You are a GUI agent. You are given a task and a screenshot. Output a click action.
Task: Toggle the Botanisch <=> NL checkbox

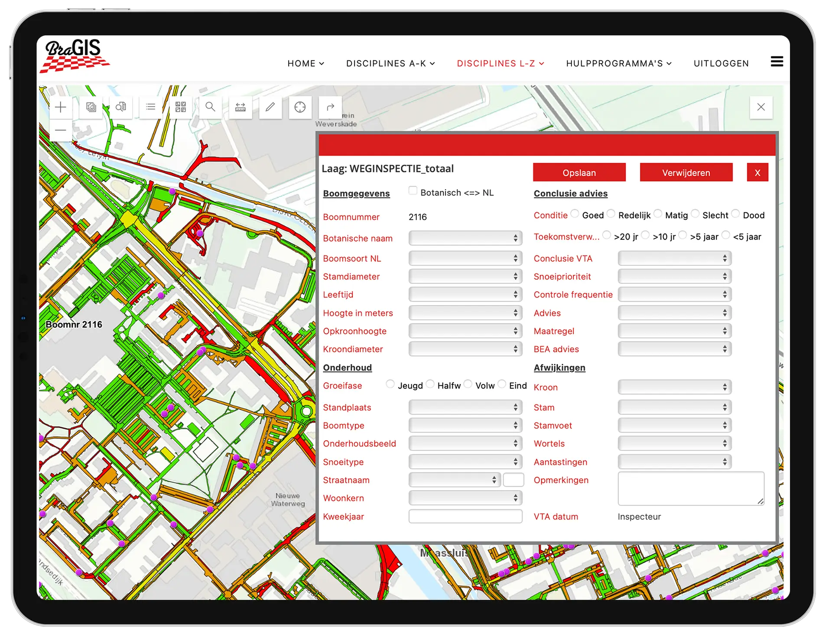tap(413, 191)
